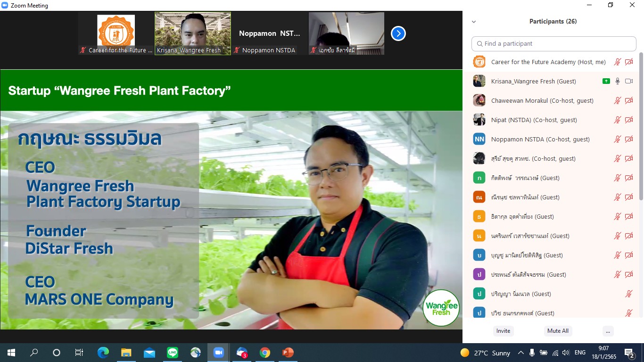Open the more options (...) button in Participants
The width and height of the screenshot is (644, 362).
[608, 331]
